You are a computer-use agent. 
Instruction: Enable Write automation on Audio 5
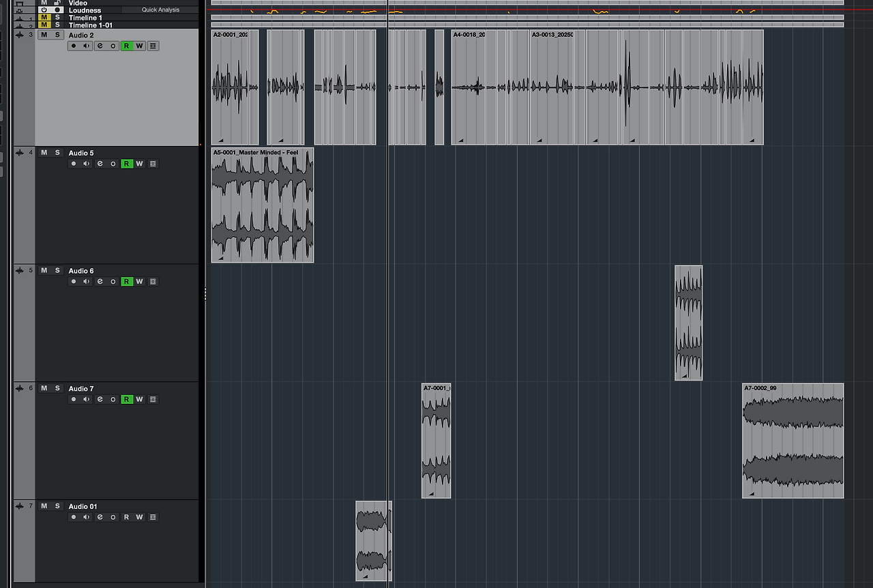139,164
